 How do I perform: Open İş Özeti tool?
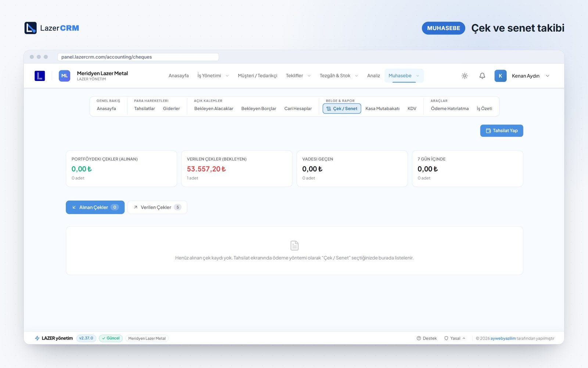(484, 109)
